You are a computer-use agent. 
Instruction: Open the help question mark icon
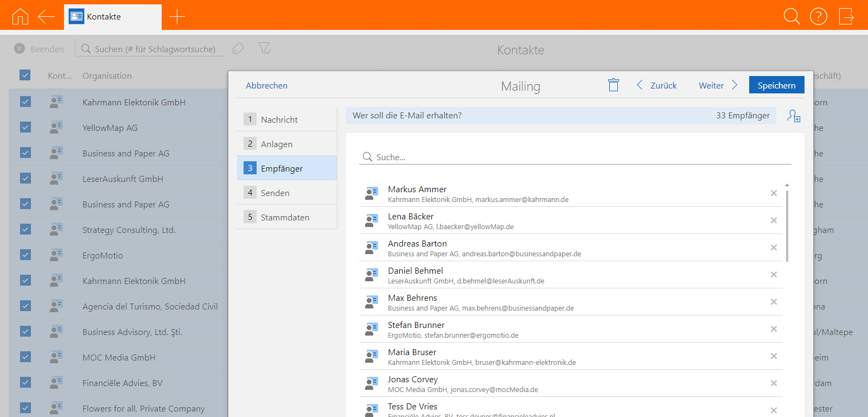819,16
